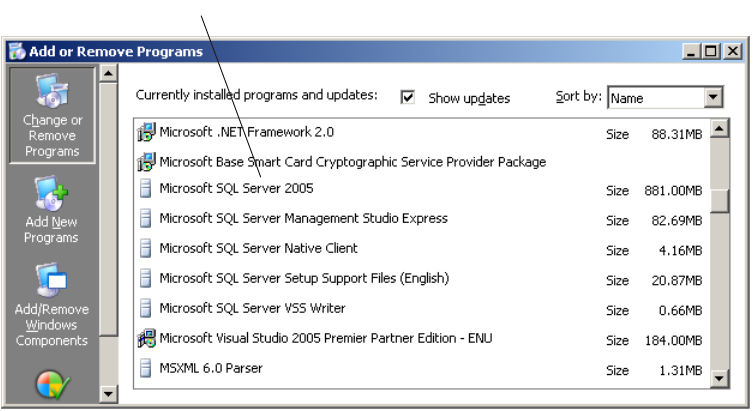Image resolution: width=753 pixels, height=411 pixels.
Task: Toggle the Show updates checkbox
Action: point(408,97)
